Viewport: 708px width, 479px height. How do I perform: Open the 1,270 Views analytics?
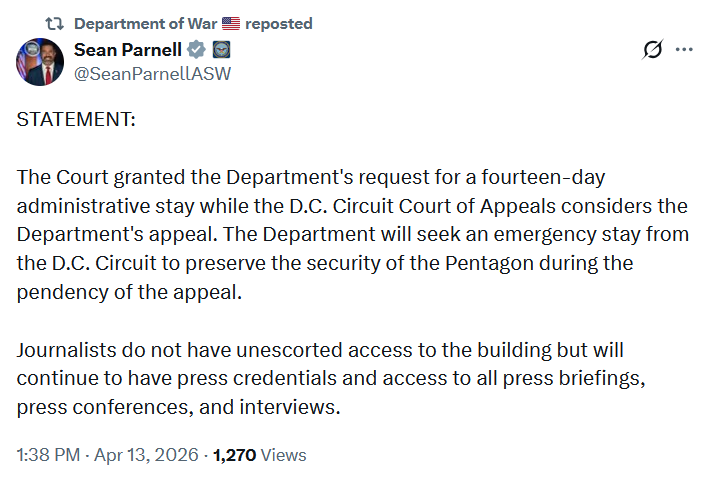click(260, 455)
